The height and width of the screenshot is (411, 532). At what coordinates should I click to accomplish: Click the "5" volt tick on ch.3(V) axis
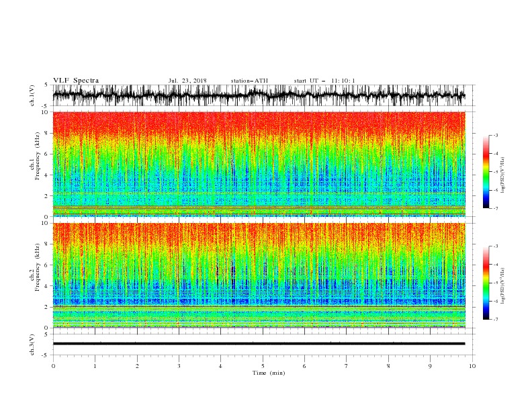coord(46,334)
